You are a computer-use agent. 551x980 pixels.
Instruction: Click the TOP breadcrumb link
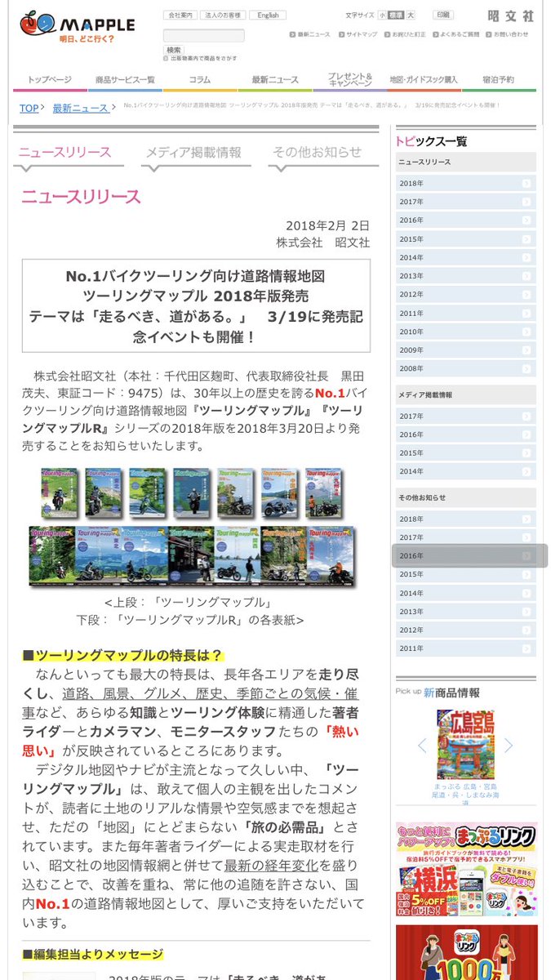pyautogui.click(x=29, y=108)
